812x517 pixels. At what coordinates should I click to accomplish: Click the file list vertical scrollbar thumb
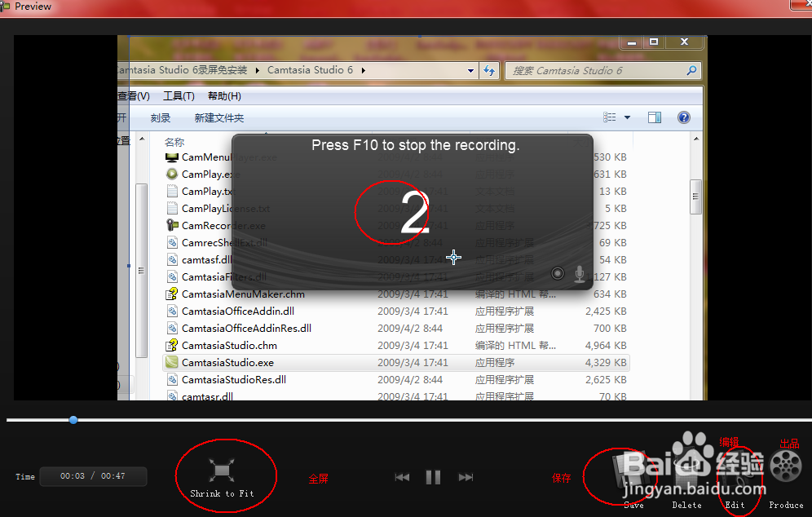[x=696, y=197]
